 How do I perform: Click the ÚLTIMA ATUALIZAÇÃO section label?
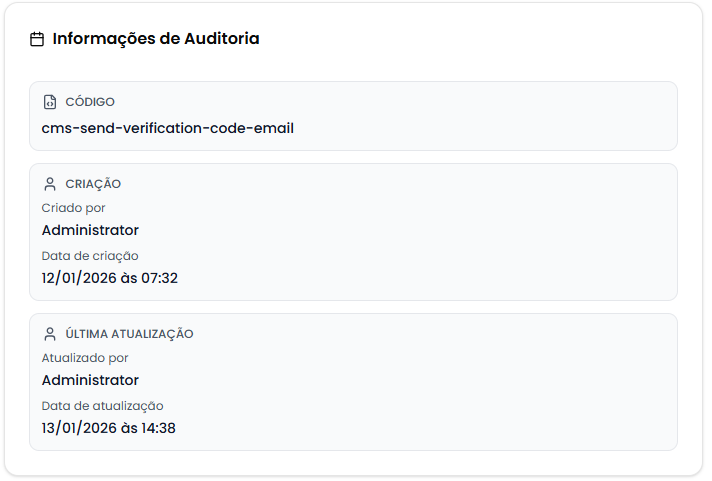point(129,334)
